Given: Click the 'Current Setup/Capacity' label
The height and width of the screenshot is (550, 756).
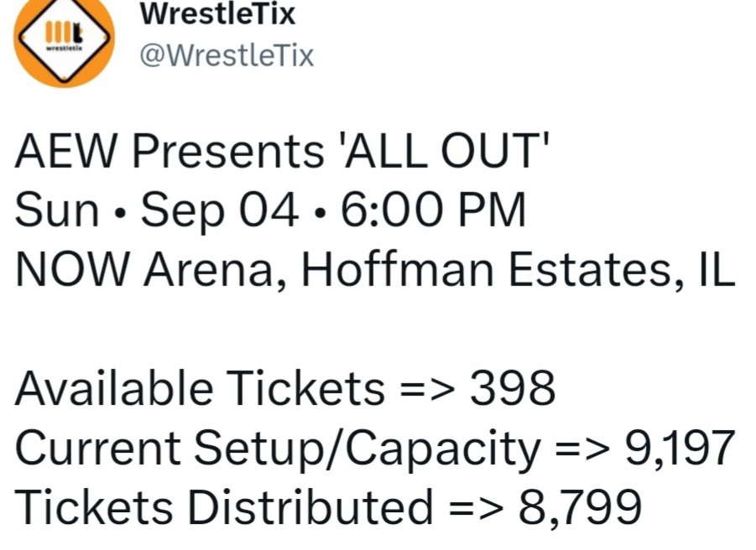Looking at the screenshot, I should coord(278,449).
